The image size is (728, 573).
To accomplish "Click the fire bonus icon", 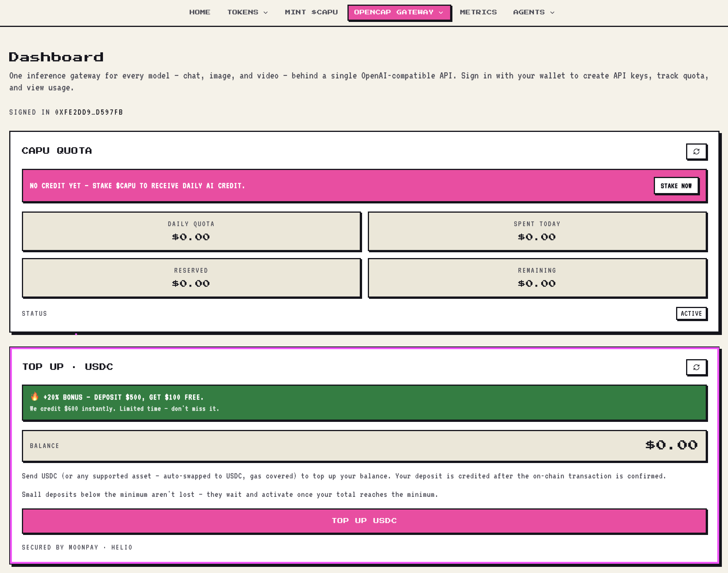I will tap(35, 396).
